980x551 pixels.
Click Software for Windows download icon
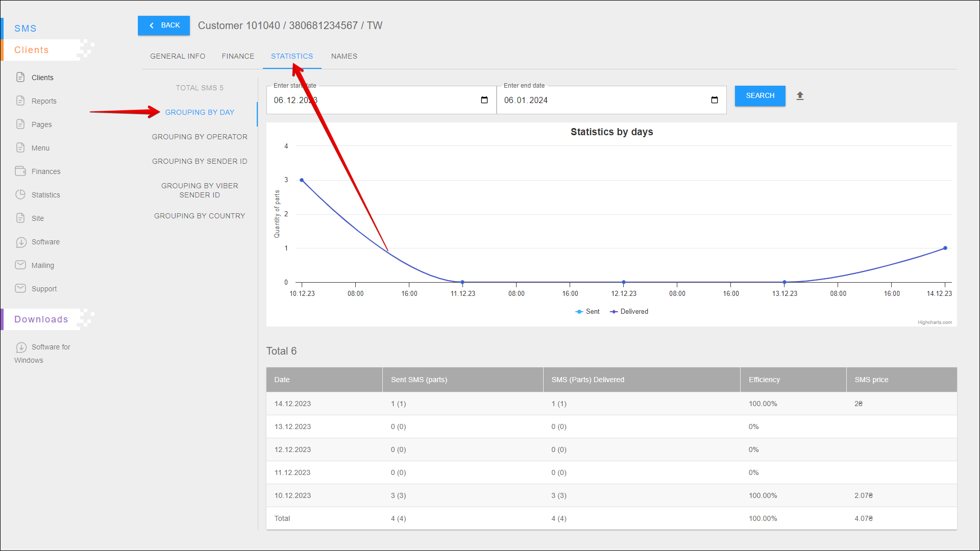(x=21, y=347)
